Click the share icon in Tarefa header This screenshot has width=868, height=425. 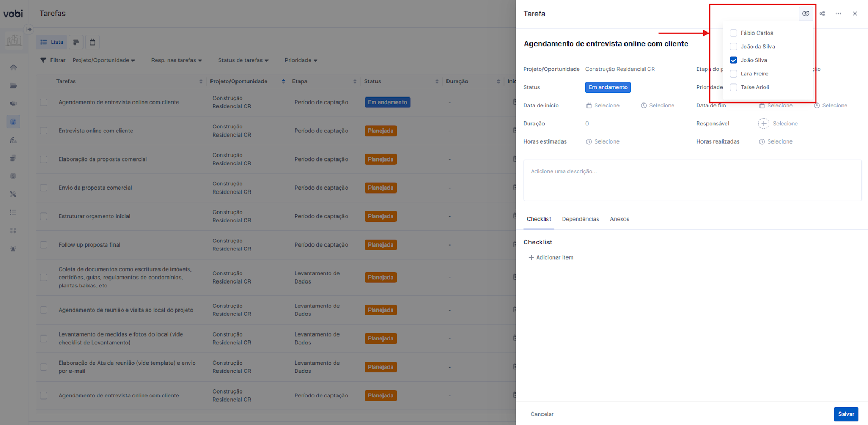(822, 14)
